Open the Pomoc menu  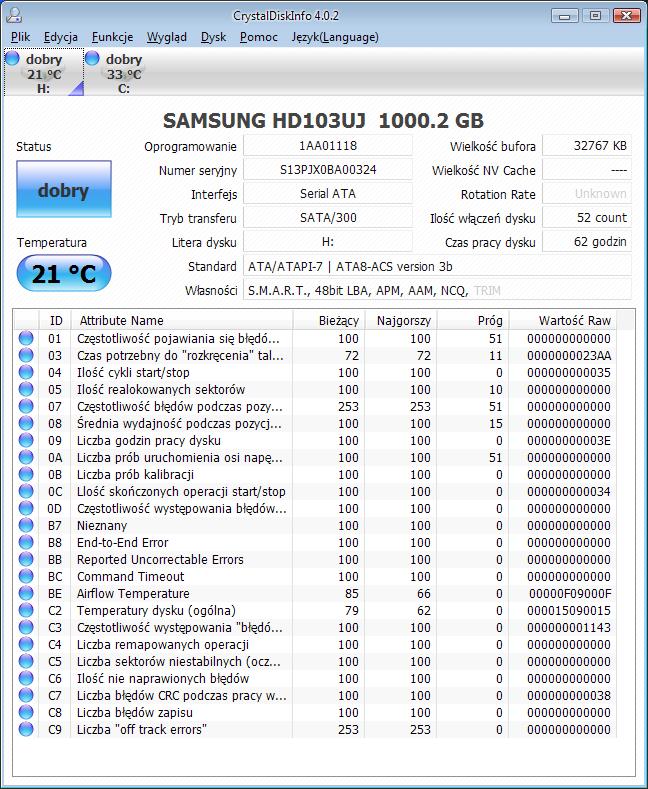[x=259, y=37]
